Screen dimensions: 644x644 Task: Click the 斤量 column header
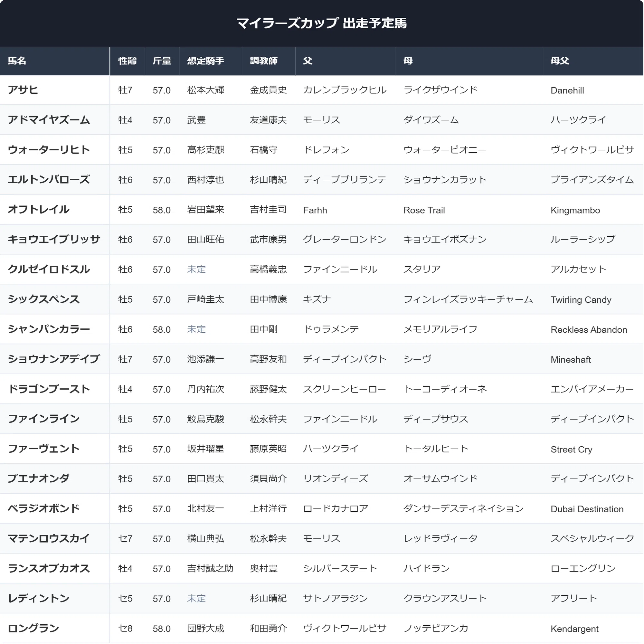point(162,61)
